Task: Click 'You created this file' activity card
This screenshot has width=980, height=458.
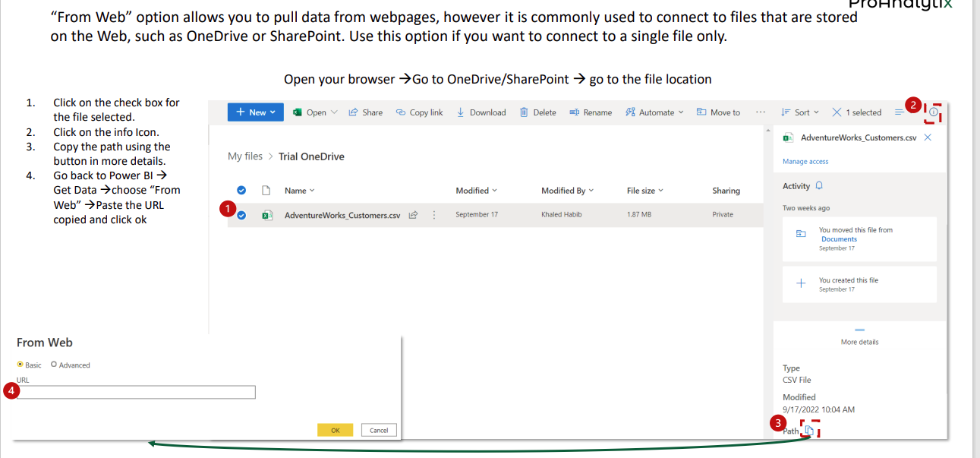Action: [859, 284]
